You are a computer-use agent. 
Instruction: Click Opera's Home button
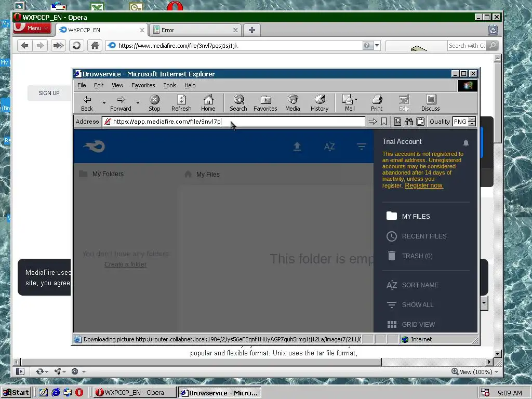(95, 46)
